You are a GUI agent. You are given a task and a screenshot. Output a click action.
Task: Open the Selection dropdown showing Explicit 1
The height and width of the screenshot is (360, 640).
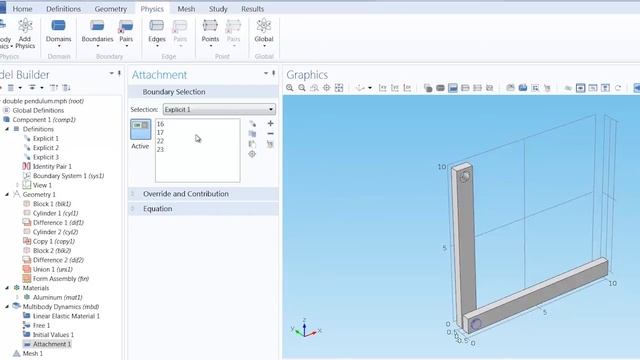(x=219, y=109)
